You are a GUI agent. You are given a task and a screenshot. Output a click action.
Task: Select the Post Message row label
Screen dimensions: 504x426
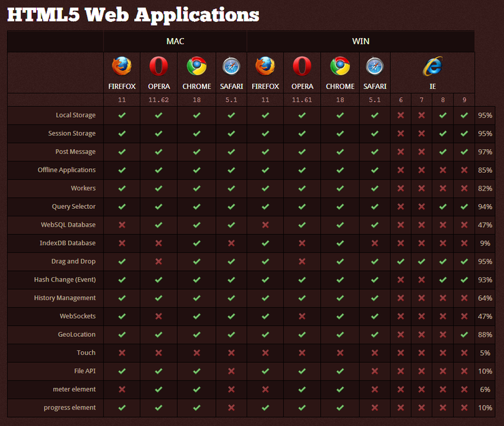click(x=75, y=152)
